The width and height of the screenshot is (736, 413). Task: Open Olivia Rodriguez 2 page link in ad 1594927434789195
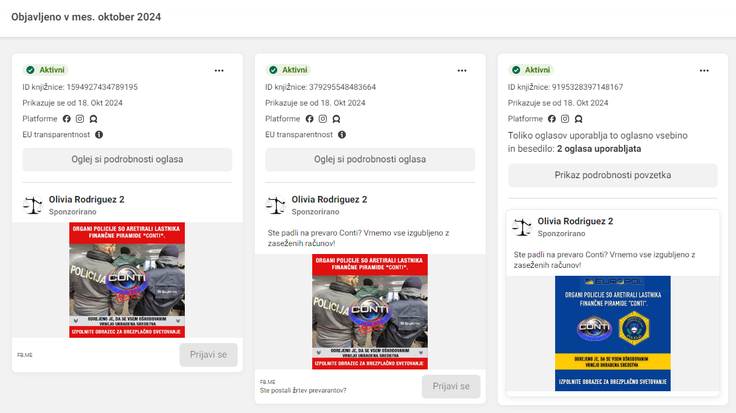coord(86,199)
